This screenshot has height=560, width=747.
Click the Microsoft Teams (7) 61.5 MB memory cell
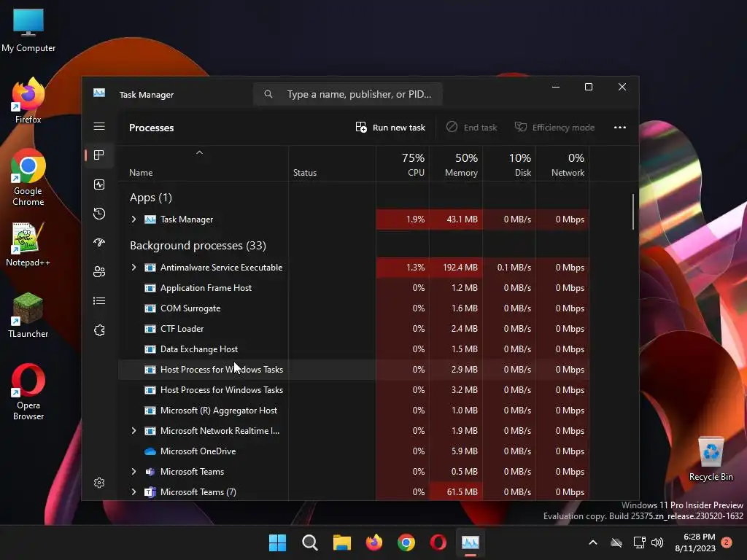coord(456,492)
